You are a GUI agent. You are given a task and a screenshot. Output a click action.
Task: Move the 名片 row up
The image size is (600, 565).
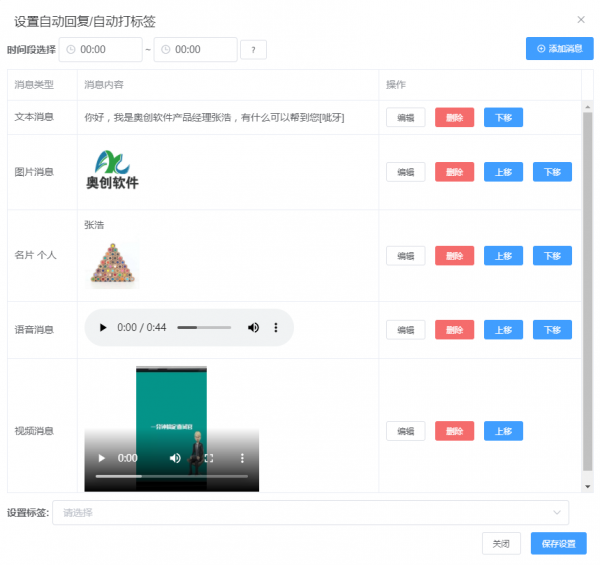(503, 255)
